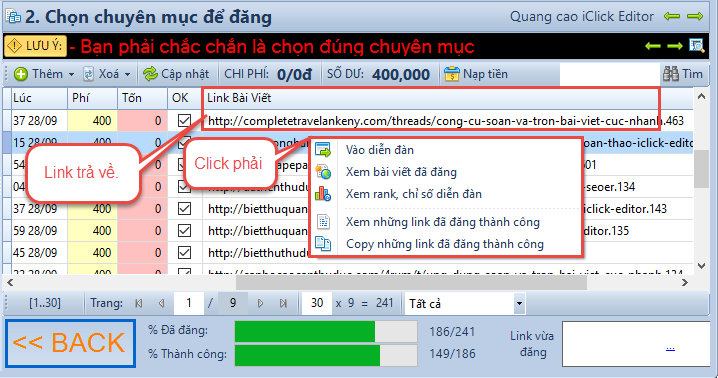Click the Cập nhật button label

tap(185, 74)
